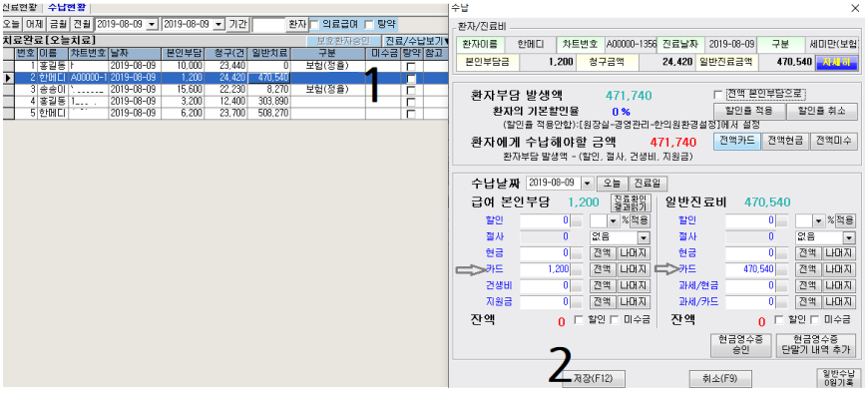This screenshot has width=868, height=393.
Task: Open the 일반진료비 할인 percent dropdown
Action: 818,220
